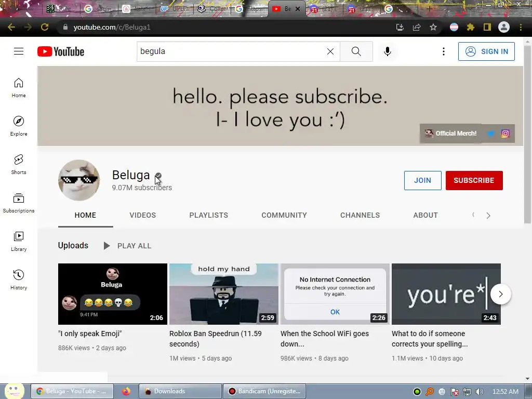The image size is (532, 399).
Task: Close the active Beluga browser tab
Action: 298,9
